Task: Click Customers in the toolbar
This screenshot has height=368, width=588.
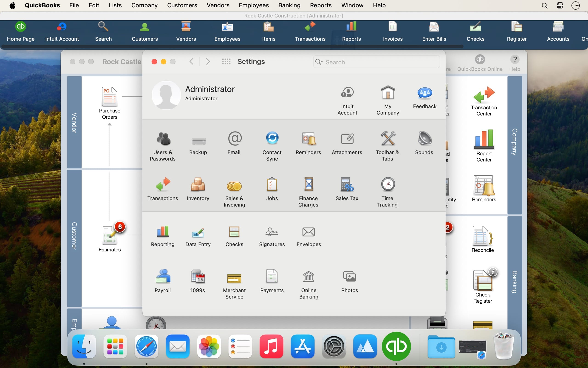Action: click(144, 32)
